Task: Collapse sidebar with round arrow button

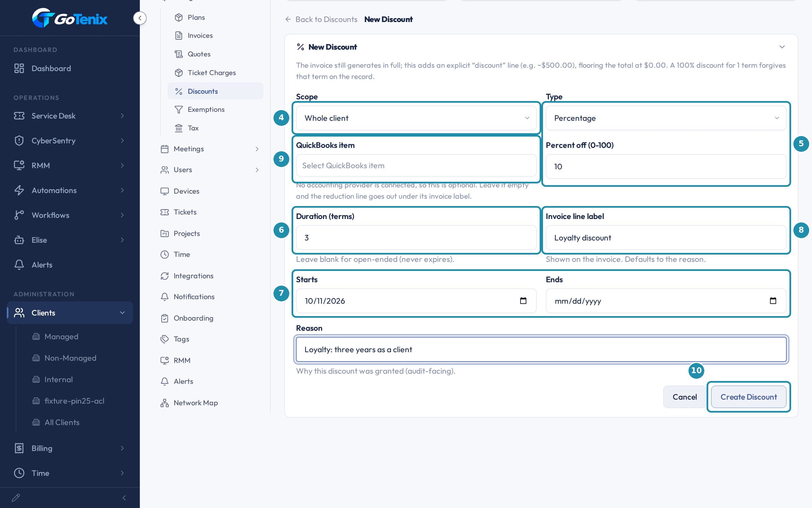Action: pyautogui.click(x=140, y=18)
